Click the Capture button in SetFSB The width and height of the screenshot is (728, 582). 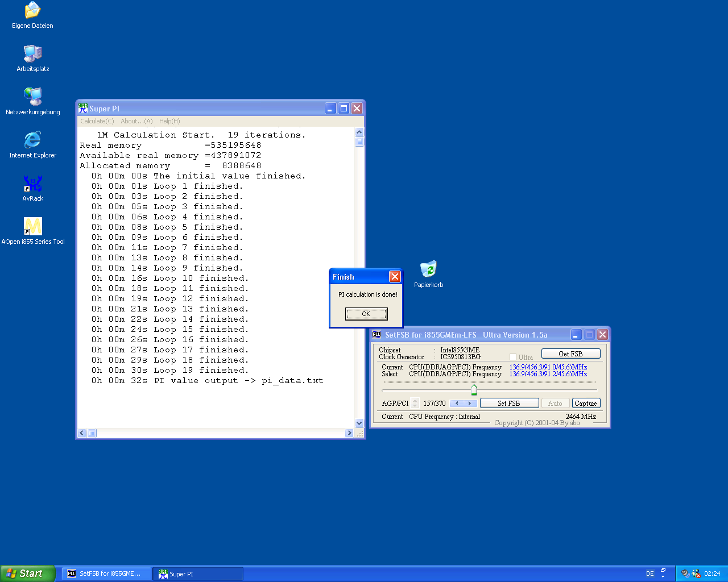click(586, 403)
